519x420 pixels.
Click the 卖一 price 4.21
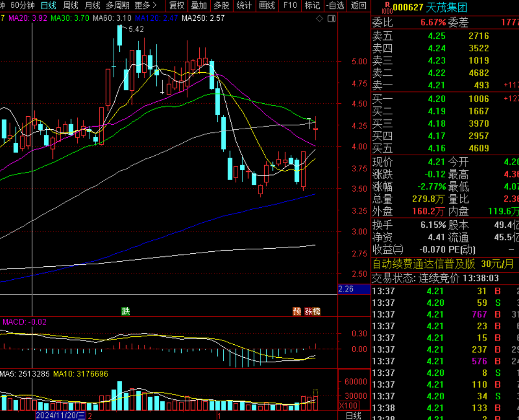(x=436, y=85)
